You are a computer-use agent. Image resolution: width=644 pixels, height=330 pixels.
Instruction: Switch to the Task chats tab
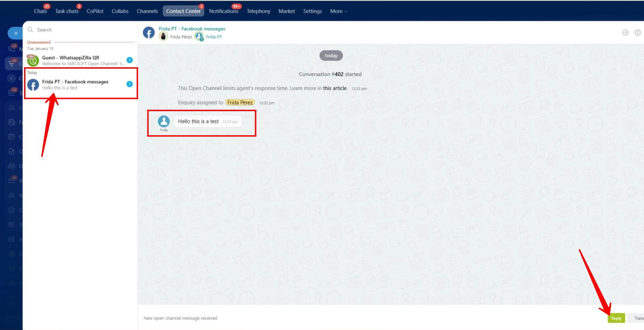(67, 11)
